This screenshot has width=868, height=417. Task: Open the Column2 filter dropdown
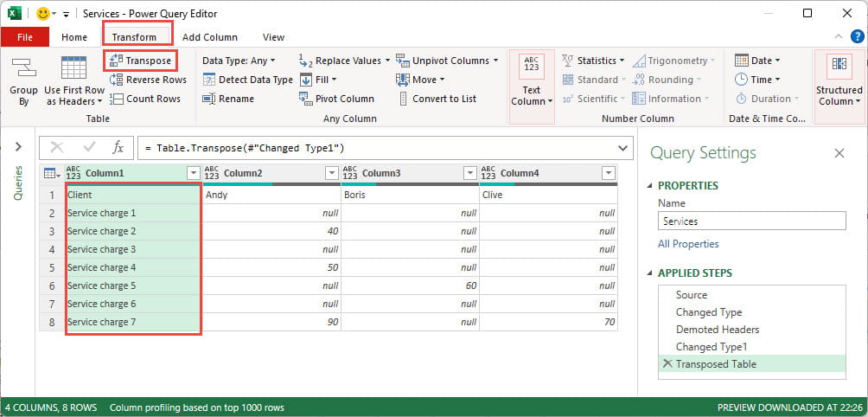pyautogui.click(x=331, y=173)
